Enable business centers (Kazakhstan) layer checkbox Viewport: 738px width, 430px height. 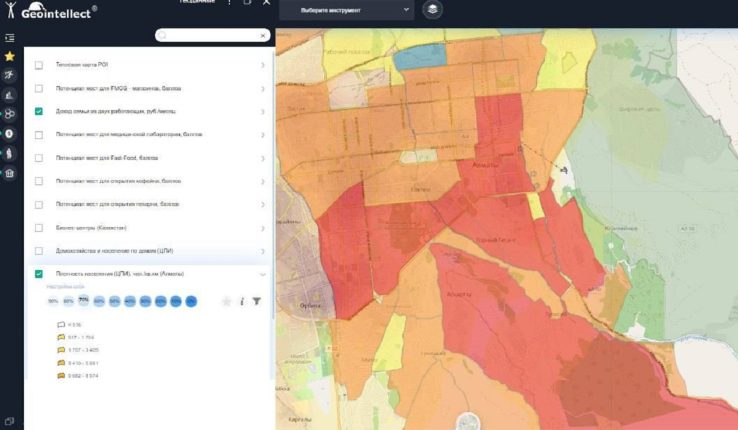pos(39,228)
